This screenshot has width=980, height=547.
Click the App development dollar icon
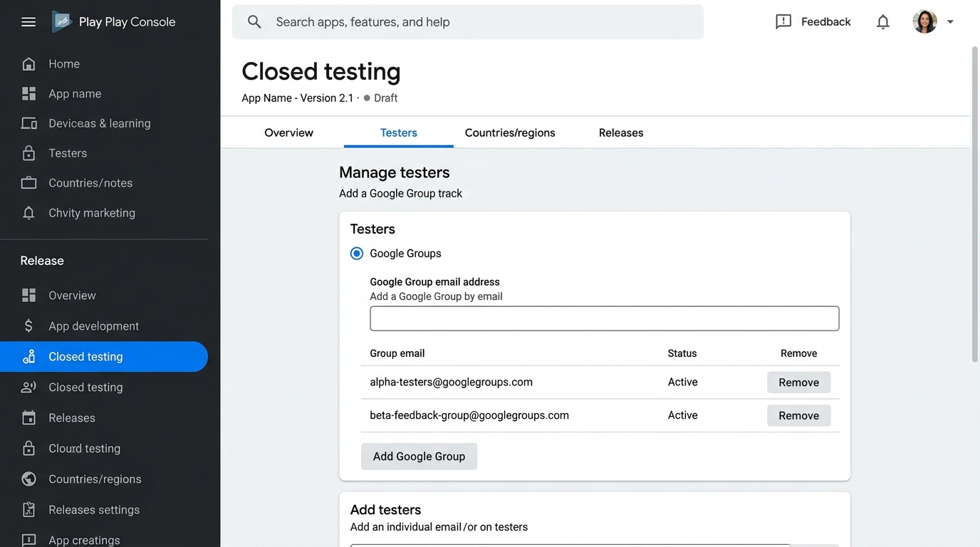pos(28,326)
